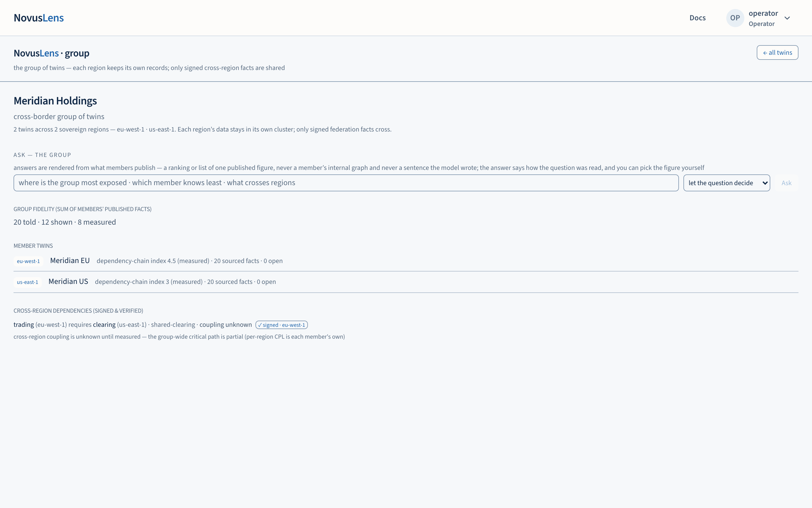Click the eu-west-1 region badge
The width and height of the screenshot is (812, 508).
pyautogui.click(x=28, y=261)
